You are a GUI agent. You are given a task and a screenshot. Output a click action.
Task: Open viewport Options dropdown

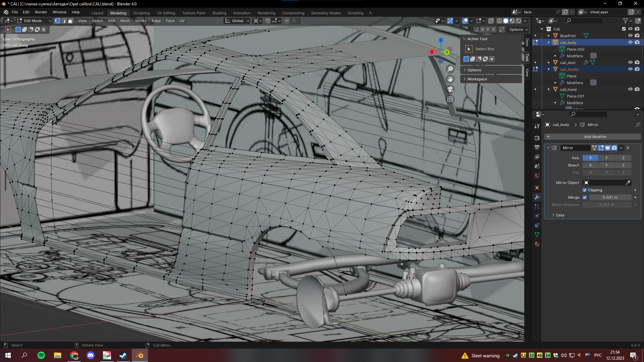click(x=518, y=29)
